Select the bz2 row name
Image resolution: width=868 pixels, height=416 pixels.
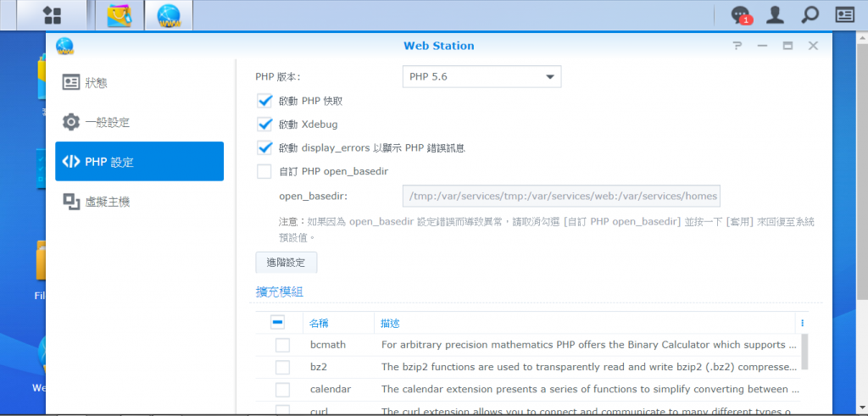click(x=319, y=367)
